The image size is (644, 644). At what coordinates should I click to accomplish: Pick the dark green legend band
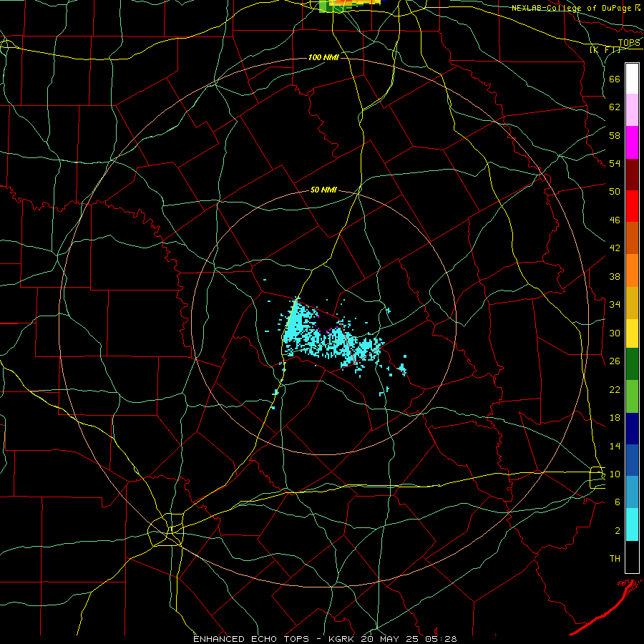632,364
